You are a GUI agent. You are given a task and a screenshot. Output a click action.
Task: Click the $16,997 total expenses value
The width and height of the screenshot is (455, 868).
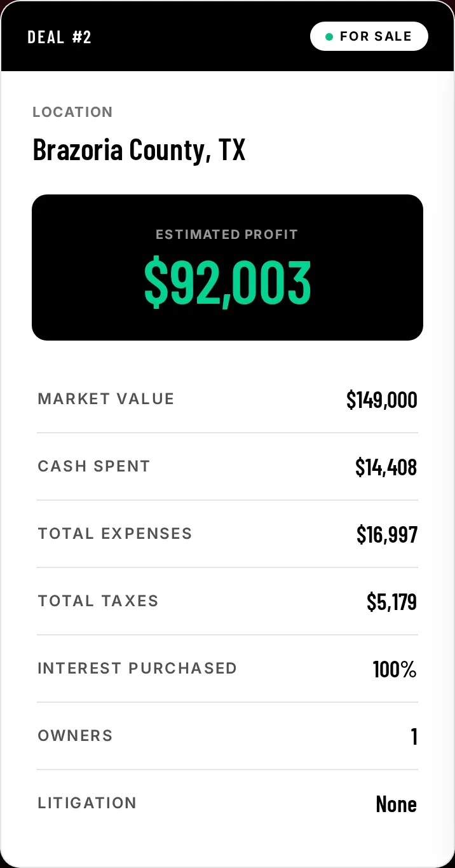coord(387,534)
